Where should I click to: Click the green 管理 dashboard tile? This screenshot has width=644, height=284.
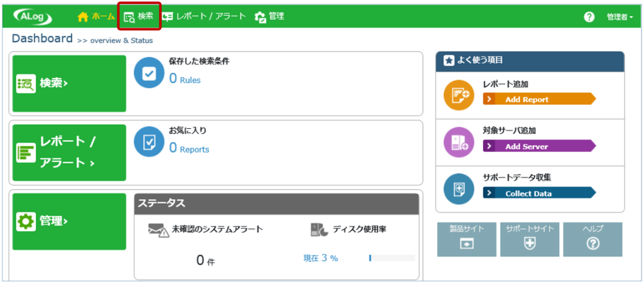point(69,221)
